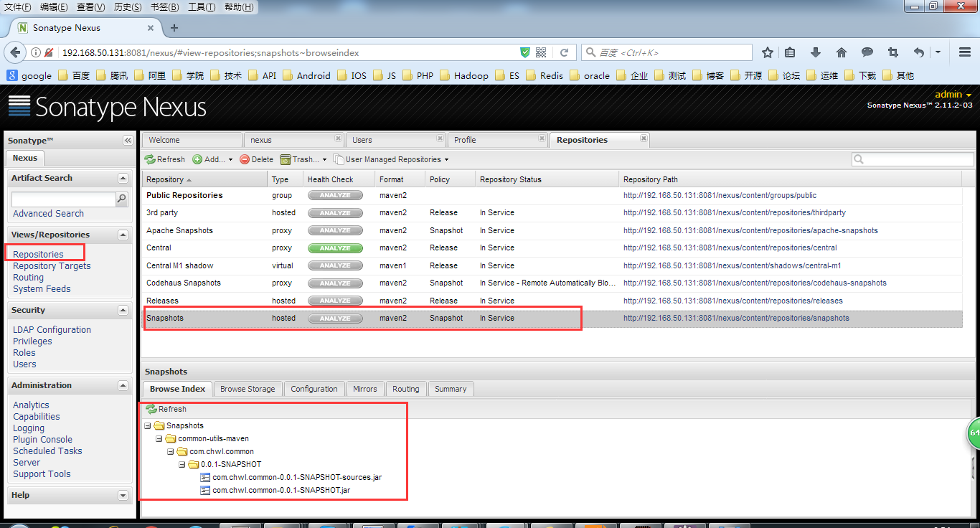Click Refresh in the repositories toolbar
This screenshot has width=980, height=528.
(x=165, y=159)
